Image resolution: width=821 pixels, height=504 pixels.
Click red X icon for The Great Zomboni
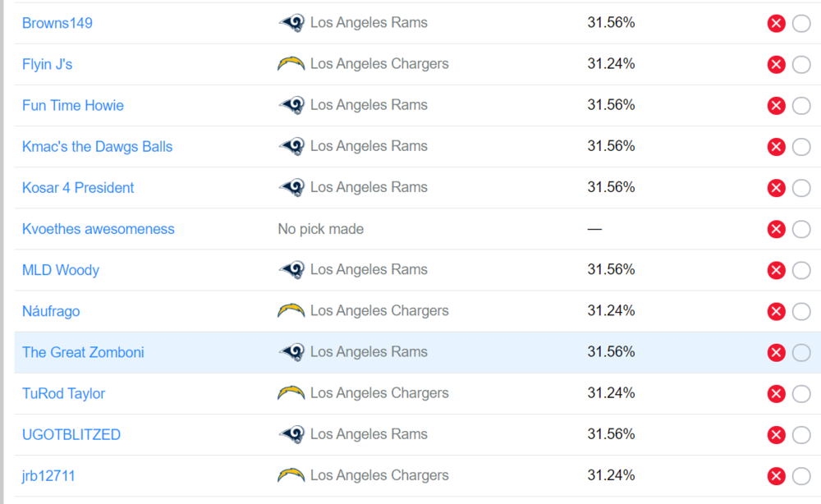(776, 353)
